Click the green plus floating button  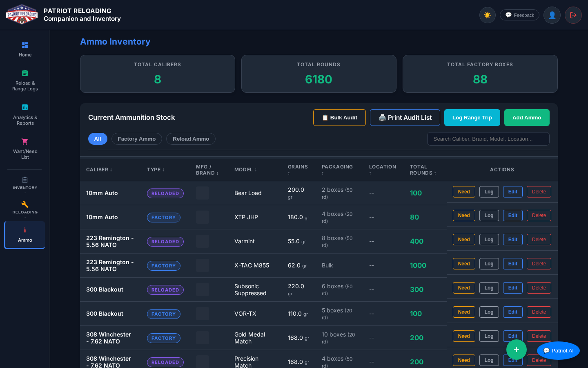(x=516, y=350)
